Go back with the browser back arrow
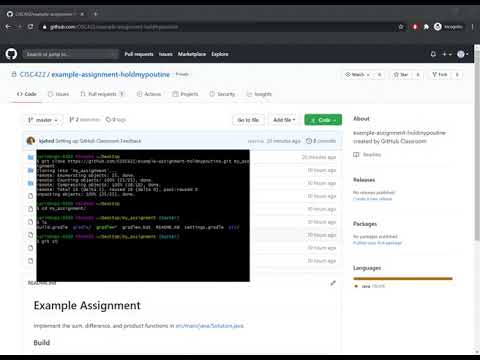The height and width of the screenshot is (360, 480). pyautogui.click(x=9, y=27)
